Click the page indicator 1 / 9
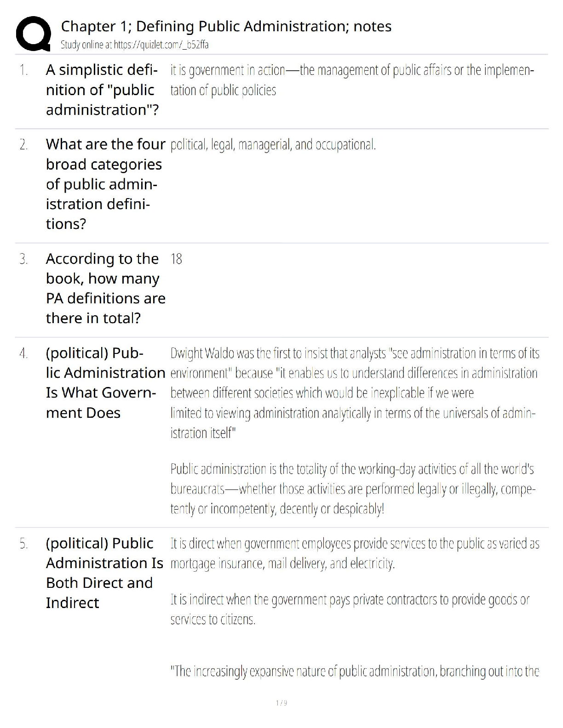 (281, 703)
